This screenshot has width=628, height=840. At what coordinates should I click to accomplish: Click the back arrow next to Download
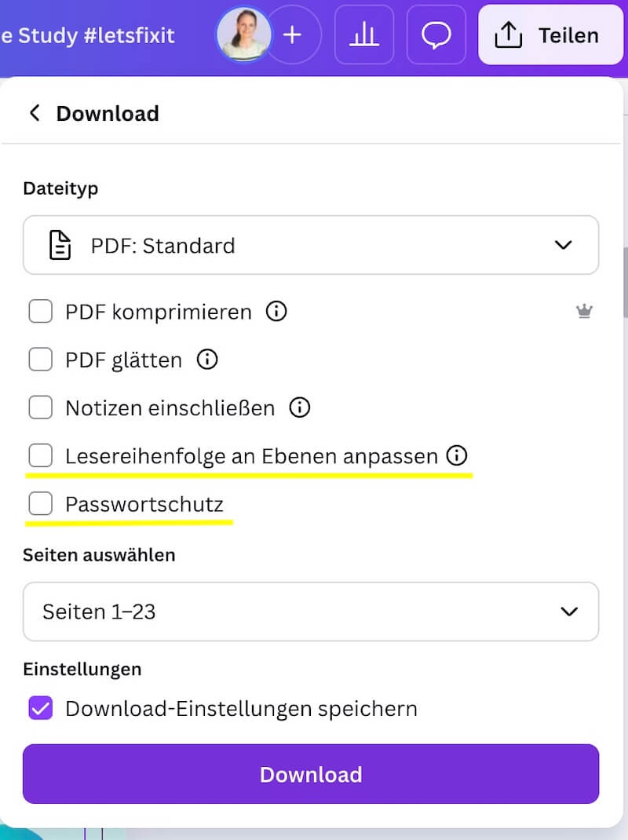(x=35, y=113)
